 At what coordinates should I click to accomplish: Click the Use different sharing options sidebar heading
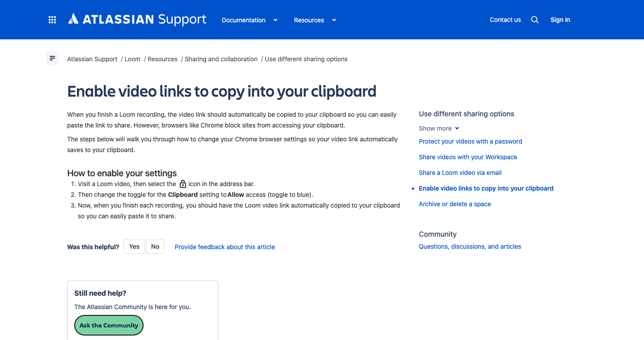point(466,114)
